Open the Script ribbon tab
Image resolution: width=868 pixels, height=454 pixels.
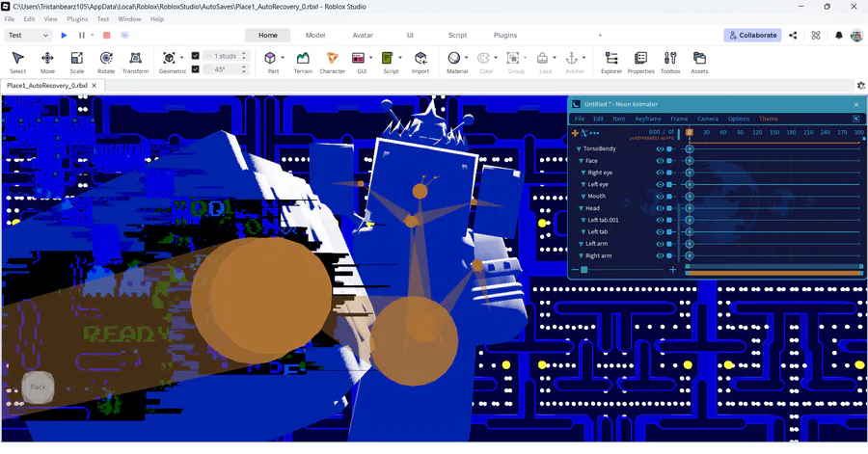pyautogui.click(x=457, y=35)
